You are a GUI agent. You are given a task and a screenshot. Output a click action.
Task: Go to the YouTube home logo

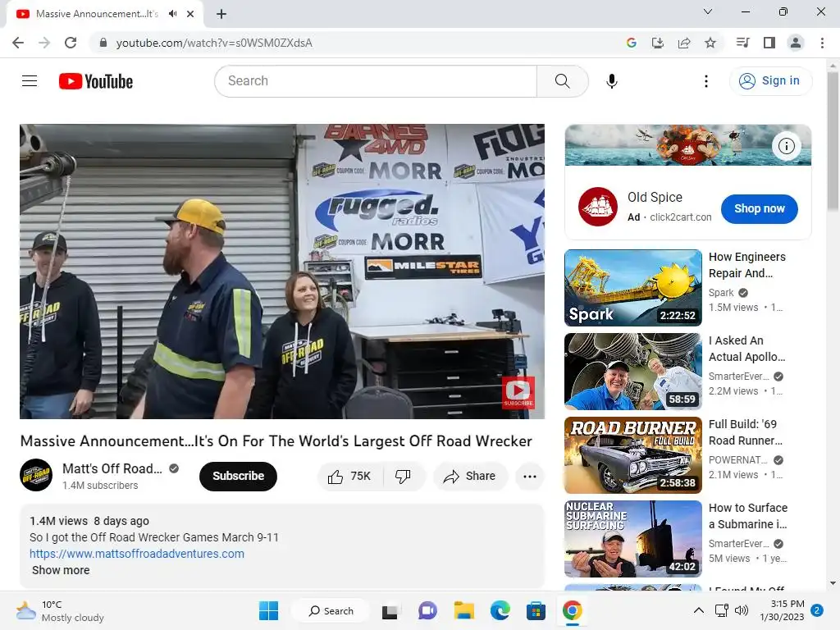96,81
